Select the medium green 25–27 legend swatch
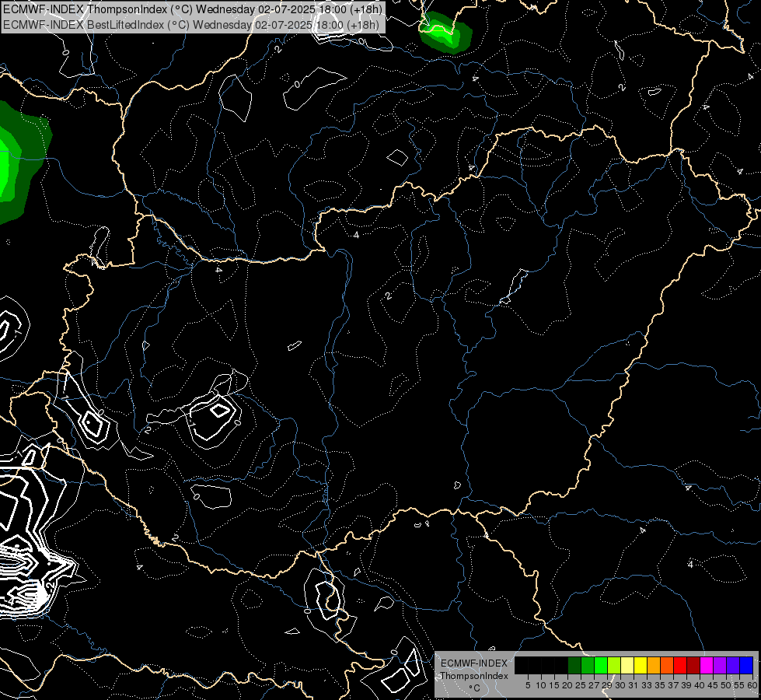The height and width of the screenshot is (700, 761). (x=587, y=665)
